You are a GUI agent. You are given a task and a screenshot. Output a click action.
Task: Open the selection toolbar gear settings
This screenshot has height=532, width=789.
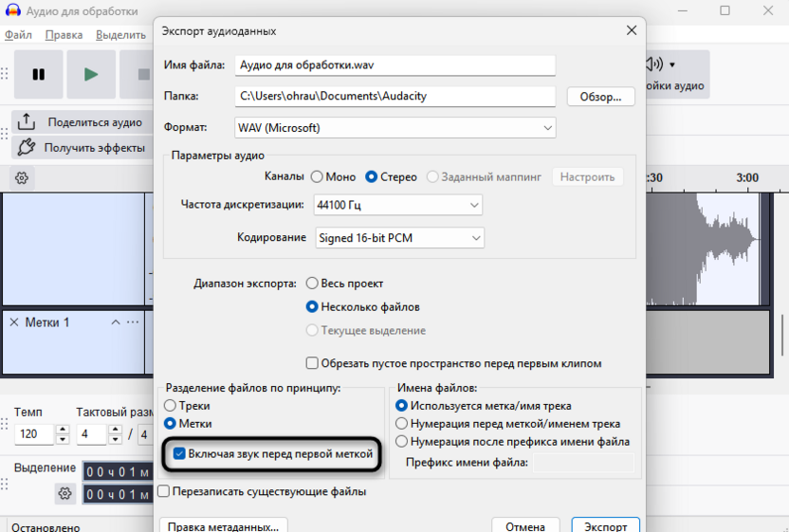click(64, 493)
